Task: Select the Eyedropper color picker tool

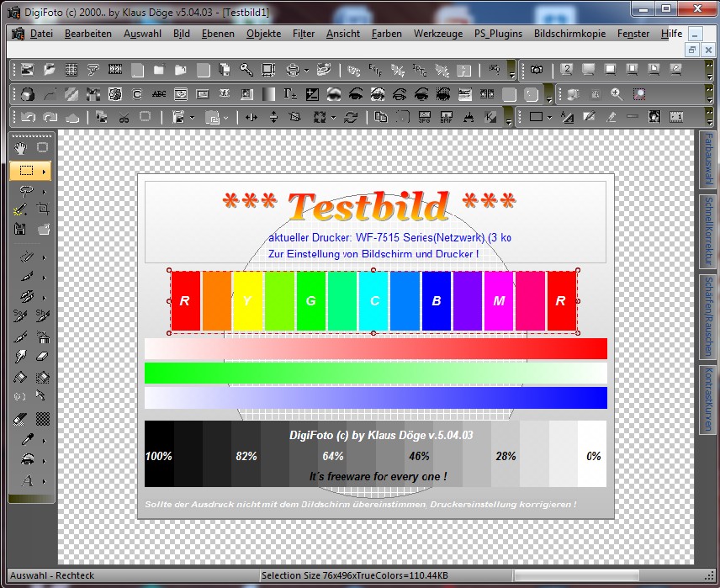Action: 27,440
